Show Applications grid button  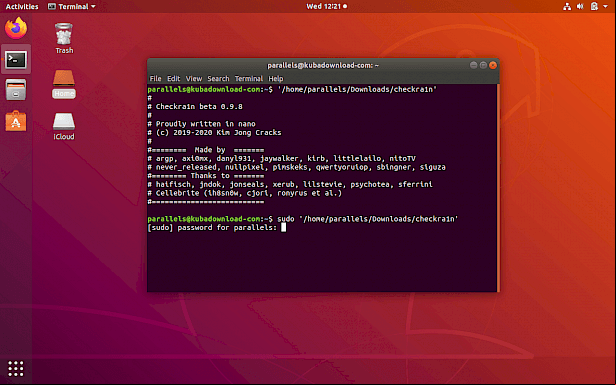[x=16, y=368]
